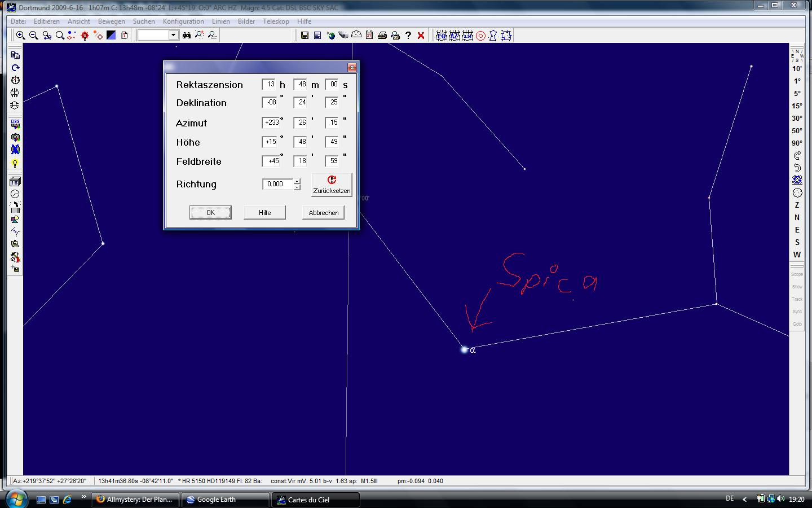The image size is (812, 508).
Task: Click the DSS image download icon
Action: (x=15, y=124)
